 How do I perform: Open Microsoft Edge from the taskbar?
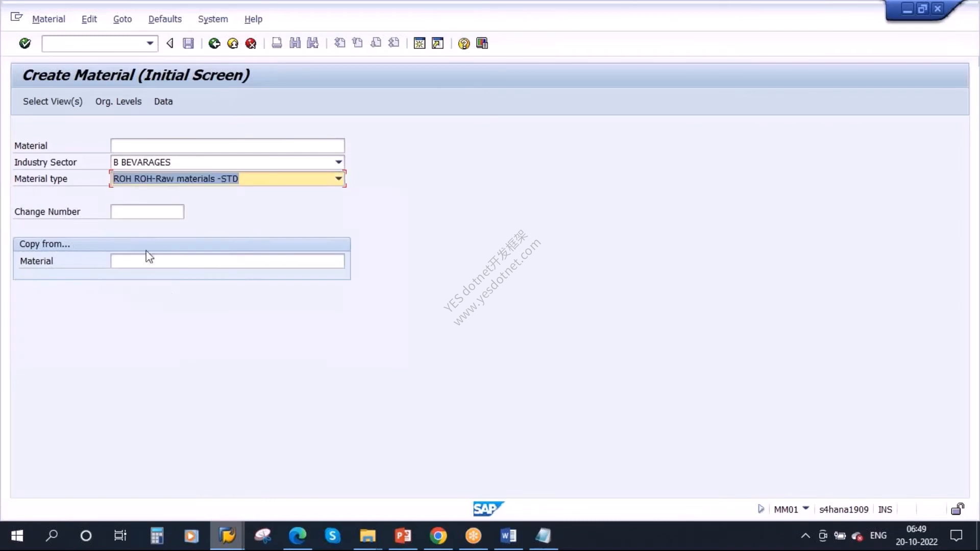298,536
